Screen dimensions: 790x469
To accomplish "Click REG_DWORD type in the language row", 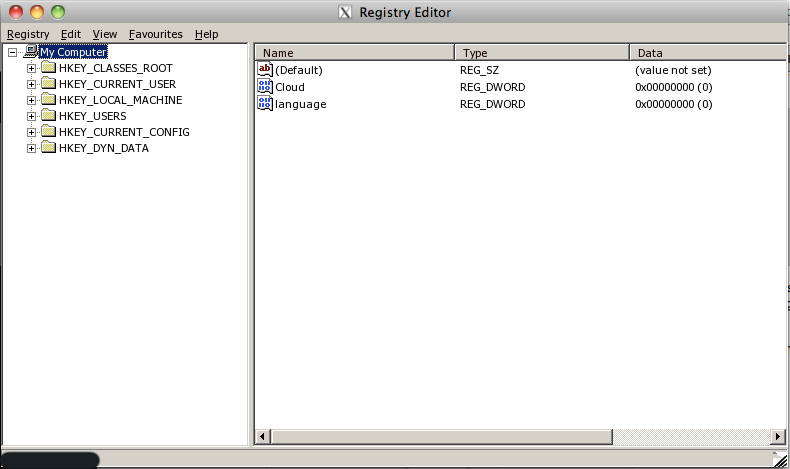I will (492, 104).
